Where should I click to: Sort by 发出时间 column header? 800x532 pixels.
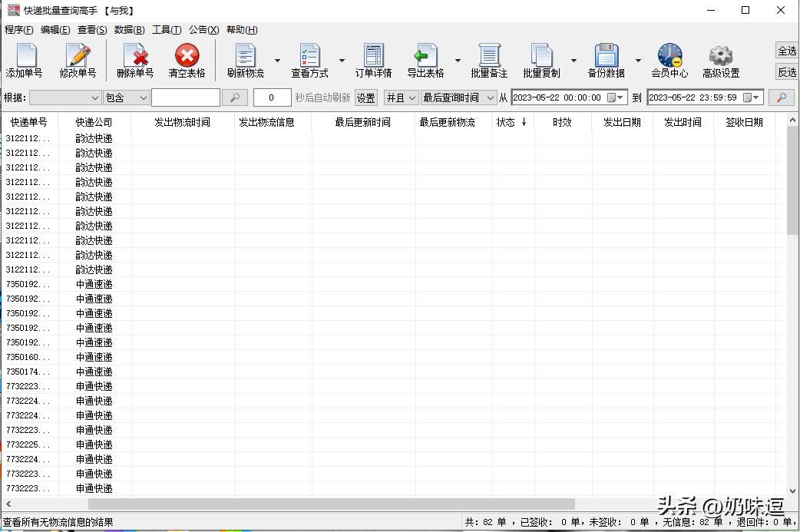pyautogui.click(x=683, y=122)
